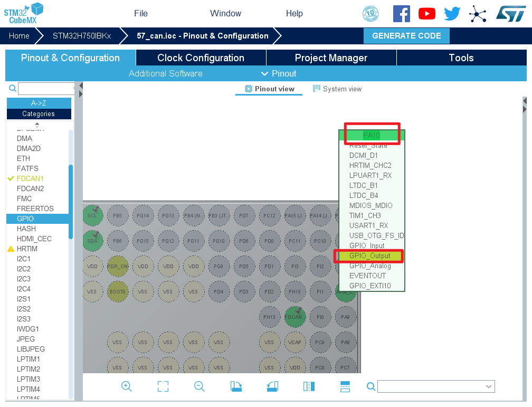Click the zoom out magnifier icon
Viewport: 532px width, 407px height.
(x=199, y=386)
